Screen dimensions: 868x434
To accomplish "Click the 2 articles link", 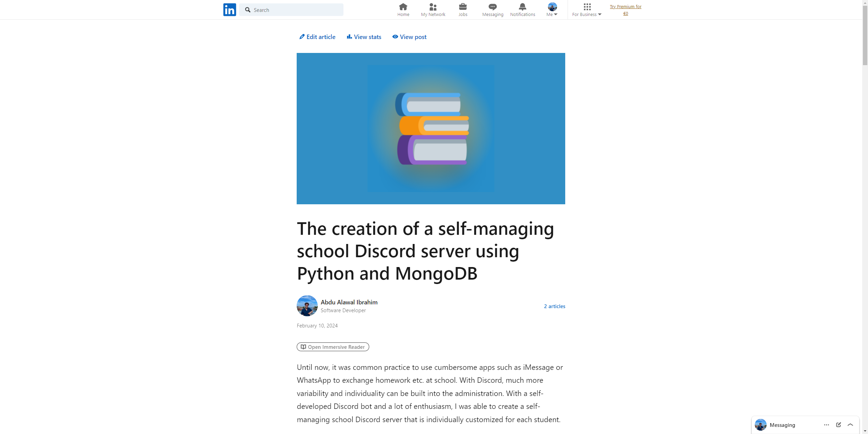I will (554, 306).
